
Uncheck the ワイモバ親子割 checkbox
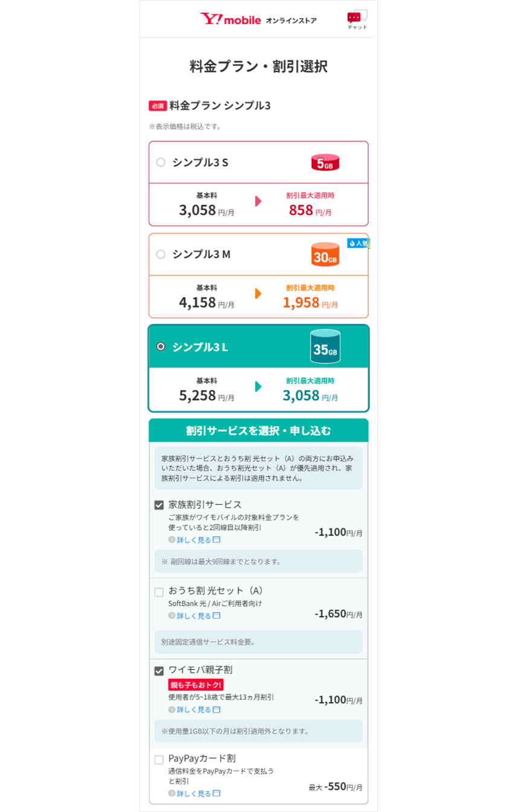point(159,671)
